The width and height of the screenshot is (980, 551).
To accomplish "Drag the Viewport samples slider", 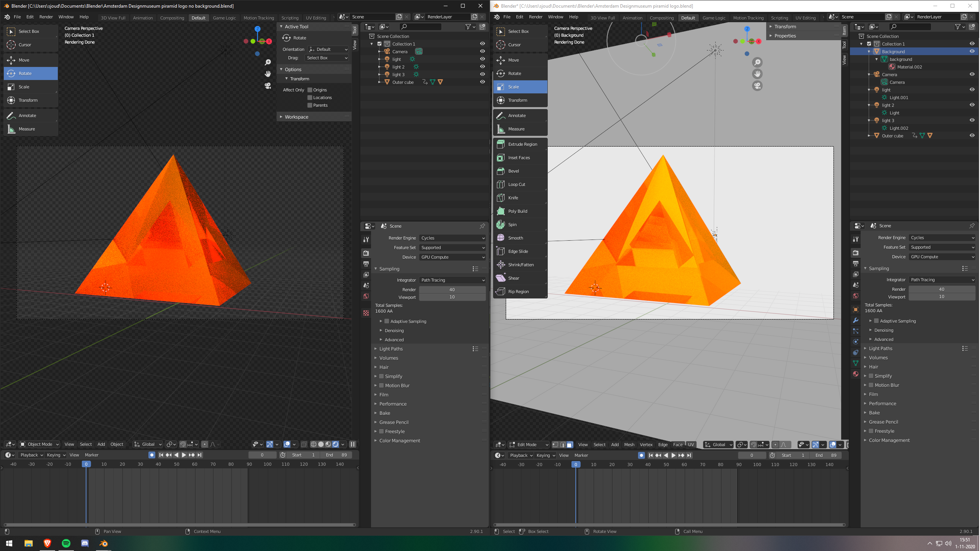I will 452,297.
